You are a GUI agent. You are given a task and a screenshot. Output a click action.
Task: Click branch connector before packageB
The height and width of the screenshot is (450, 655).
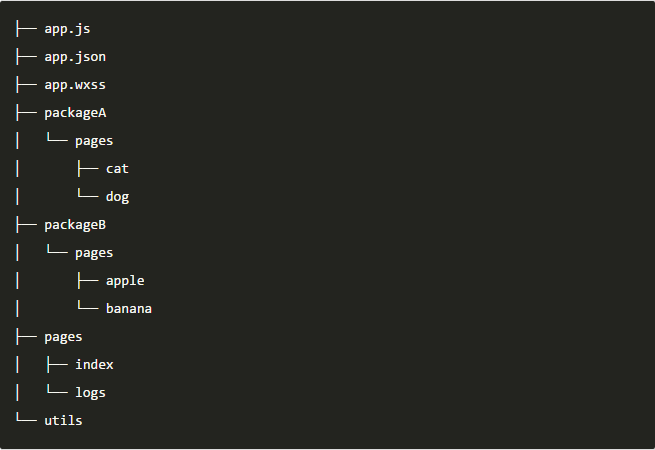pyautogui.click(x=26, y=225)
